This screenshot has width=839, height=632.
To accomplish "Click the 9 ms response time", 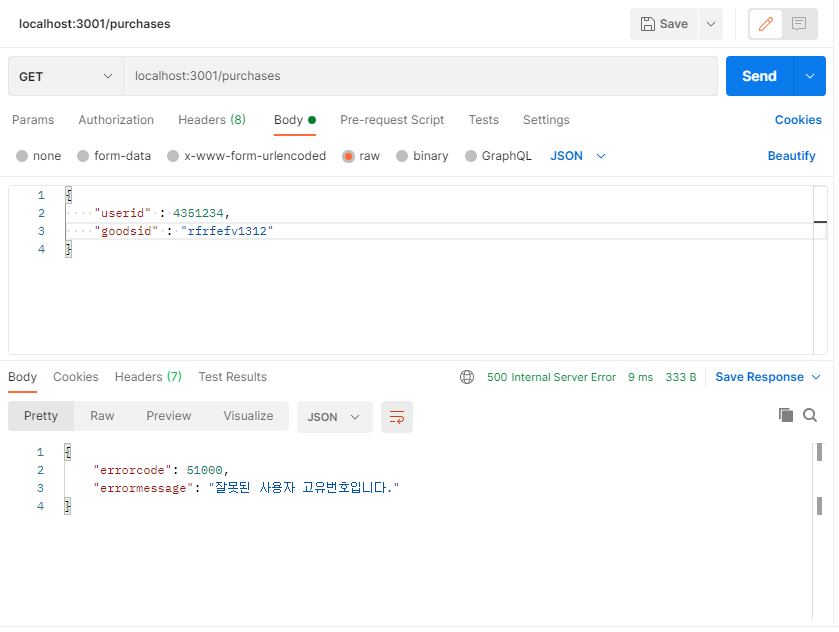I will [x=640, y=378].
